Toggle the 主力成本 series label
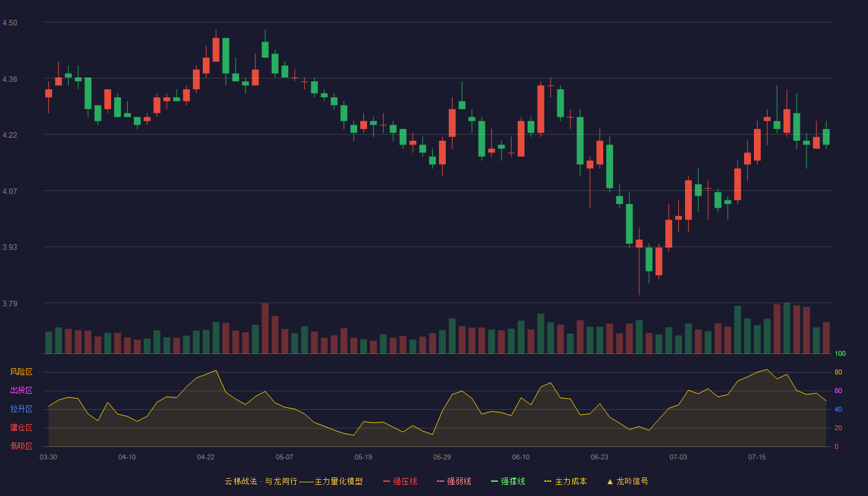Viewport: 868px width, 496px height. 570,481
